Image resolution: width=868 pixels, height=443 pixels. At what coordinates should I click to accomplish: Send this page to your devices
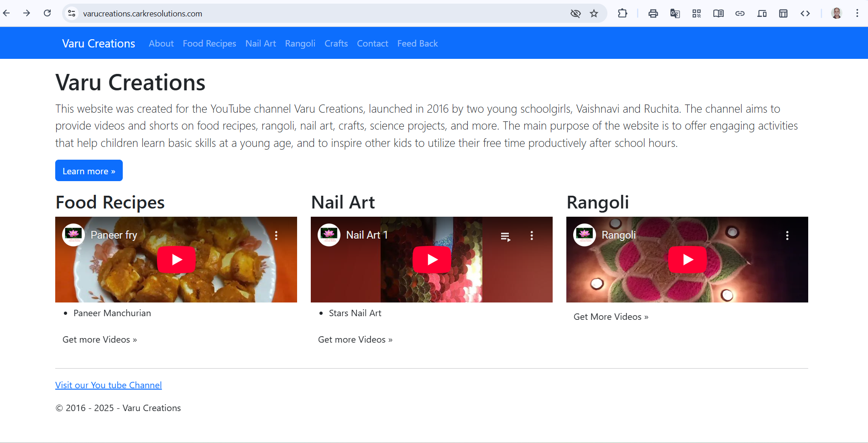(762, 13)
